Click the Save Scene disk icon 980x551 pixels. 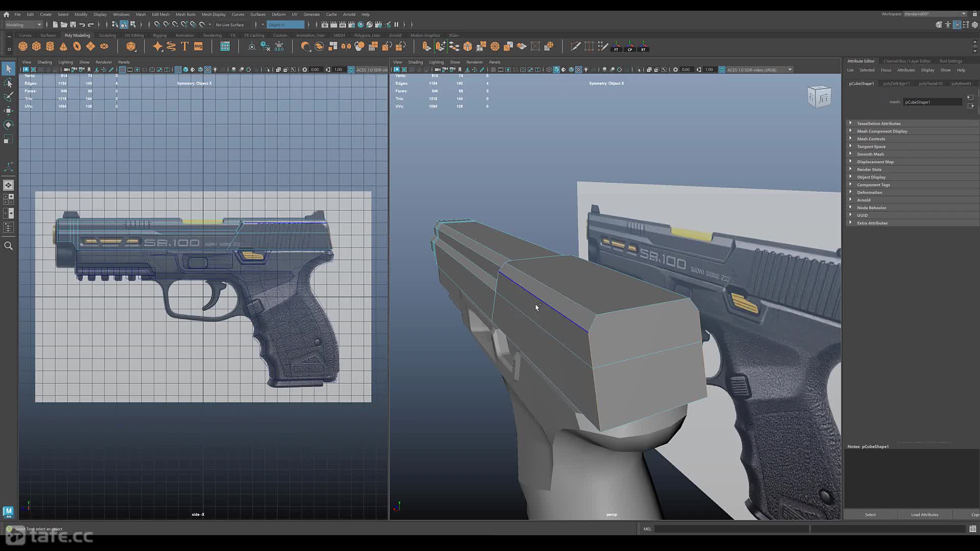(x=73, y=24)
